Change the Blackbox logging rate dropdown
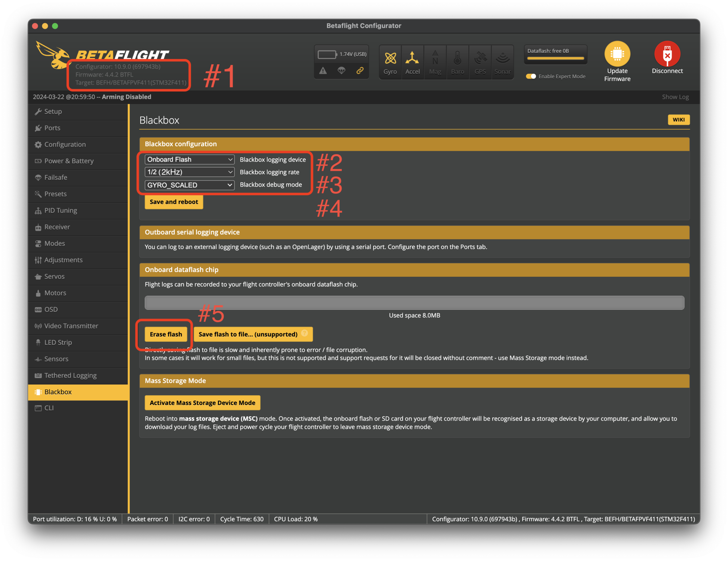 click(189, 172)
